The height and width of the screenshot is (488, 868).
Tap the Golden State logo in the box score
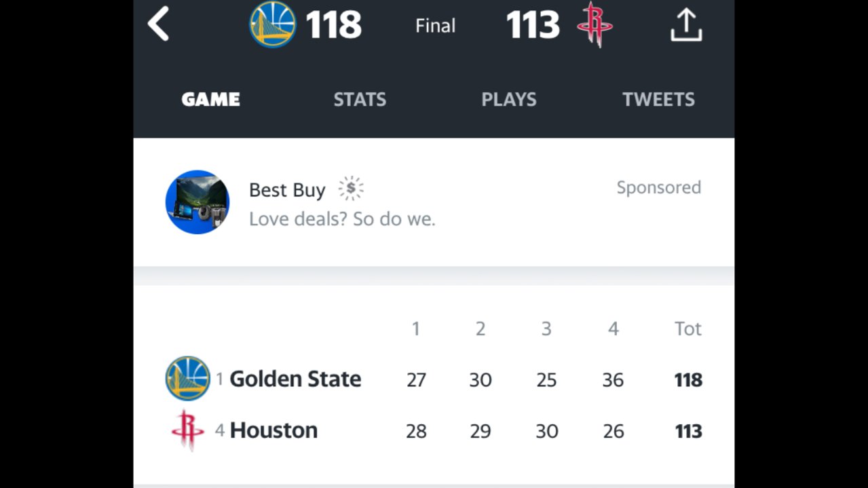click(x=188, y=378)
